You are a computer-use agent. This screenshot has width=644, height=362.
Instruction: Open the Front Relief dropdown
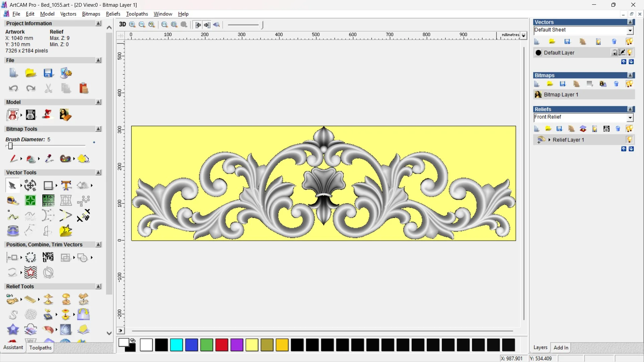coord(630,117)
